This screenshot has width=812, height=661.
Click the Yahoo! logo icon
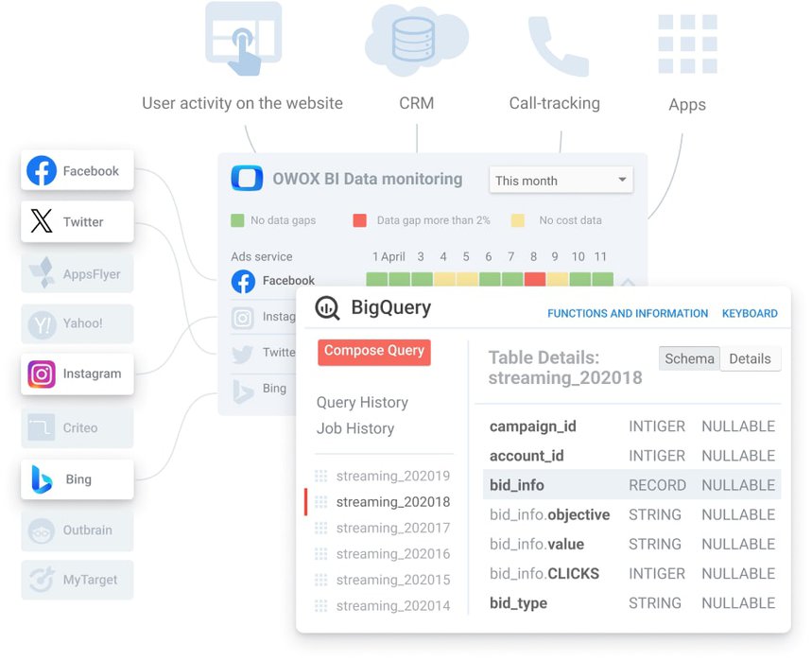42,324
